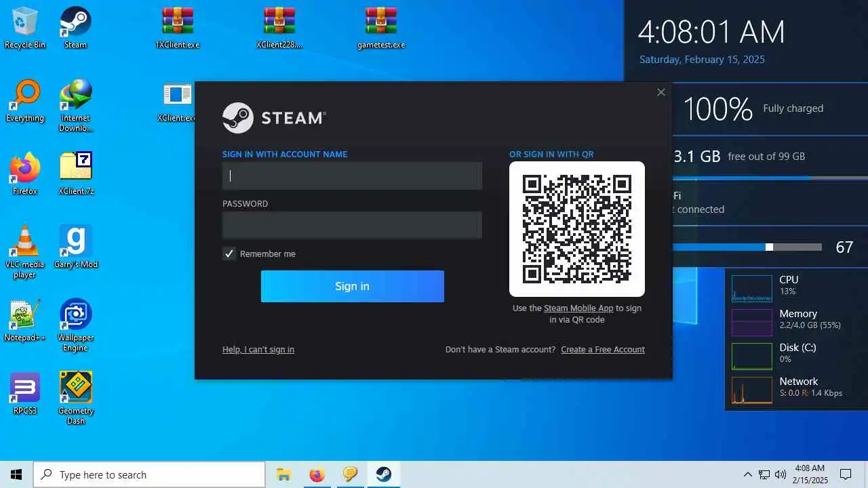Click the CPU usage graph
Viewport: 868px width, 488px height.
click(752, 288)
